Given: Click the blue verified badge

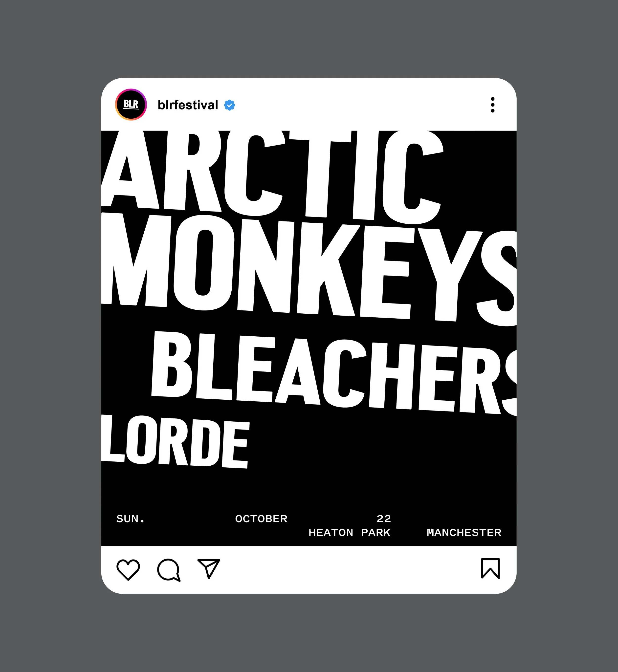Looking at the screenshot, I should (x=229, y=105).
